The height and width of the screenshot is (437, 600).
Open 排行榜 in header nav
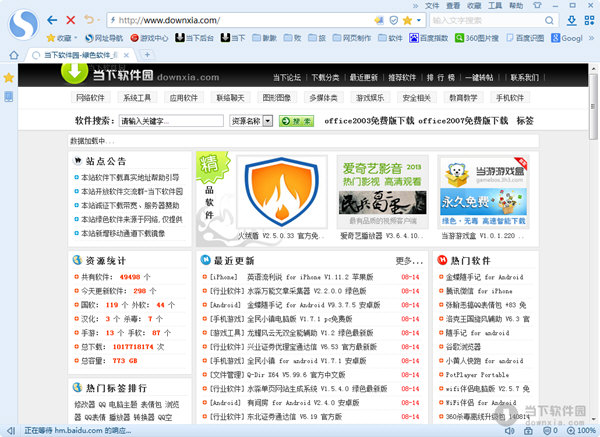tap(440, 78)
